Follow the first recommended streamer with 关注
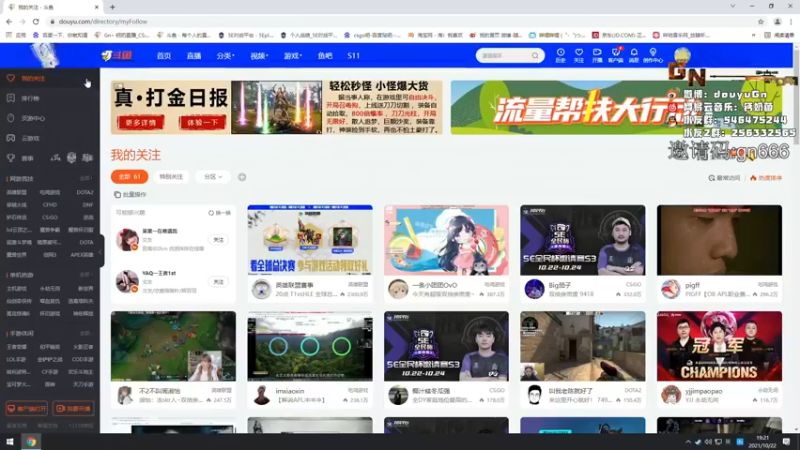 [218, 240]
